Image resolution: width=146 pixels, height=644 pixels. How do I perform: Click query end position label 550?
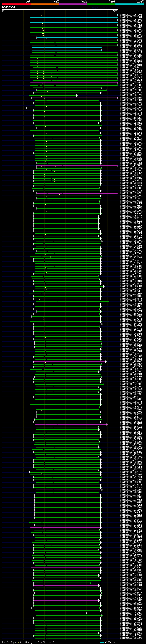click(115, 11)
